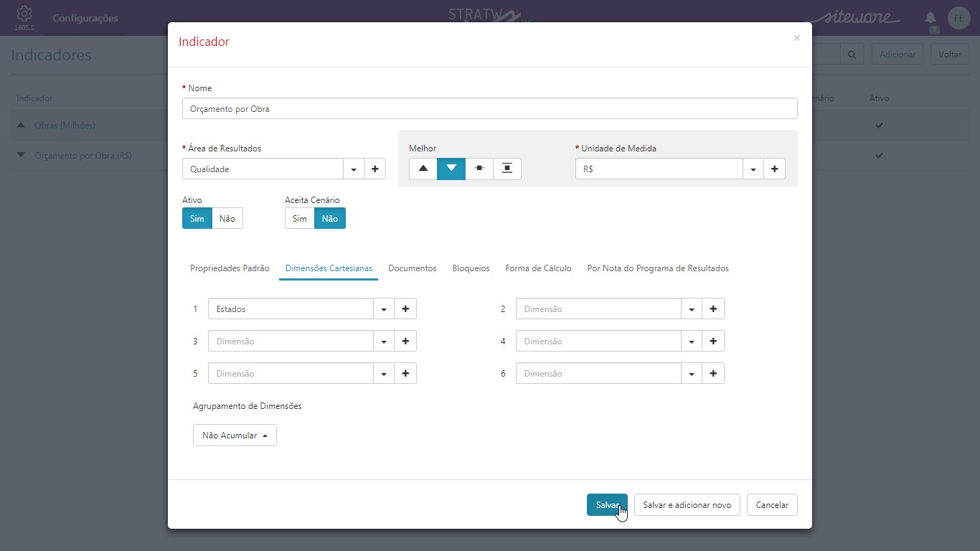Add a new Unidade de Medida with plus

pyautogui.click(x=774, y=169)
